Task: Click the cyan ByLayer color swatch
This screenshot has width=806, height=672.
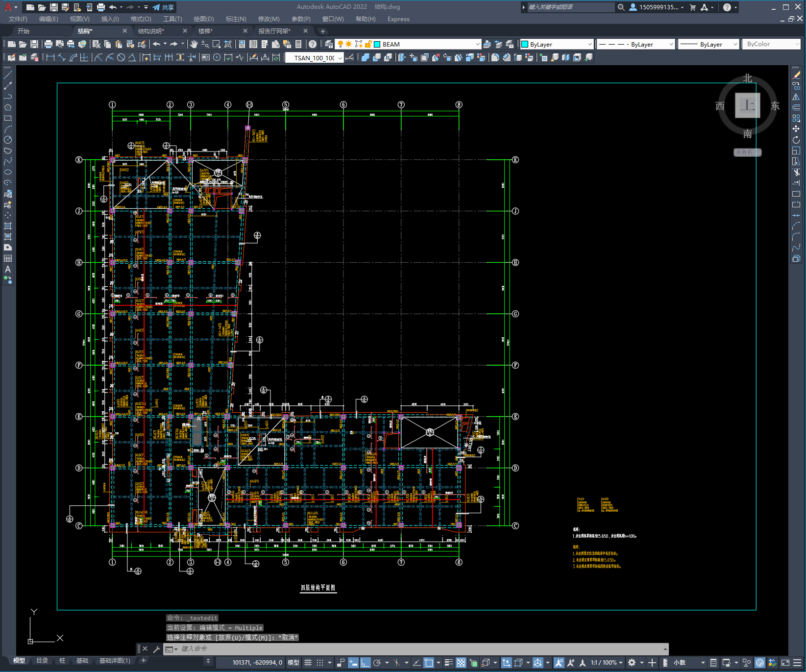Action: click(x=525, y=44)
